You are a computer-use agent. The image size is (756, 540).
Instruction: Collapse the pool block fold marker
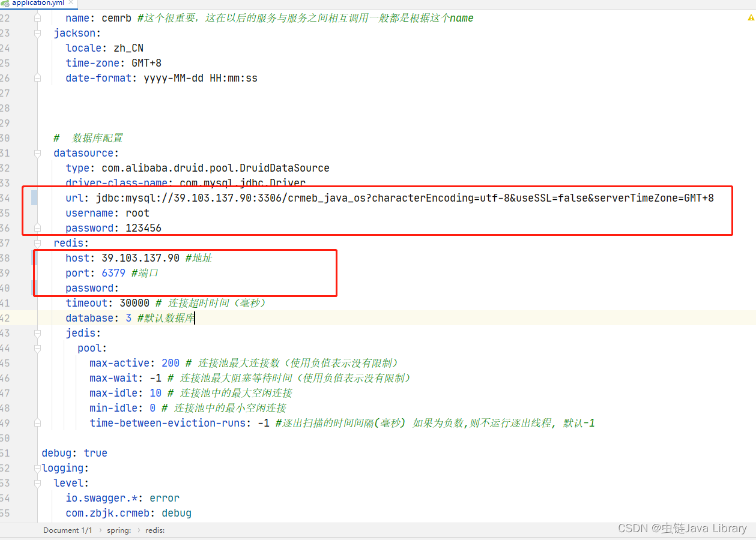[x=37, y=348]
